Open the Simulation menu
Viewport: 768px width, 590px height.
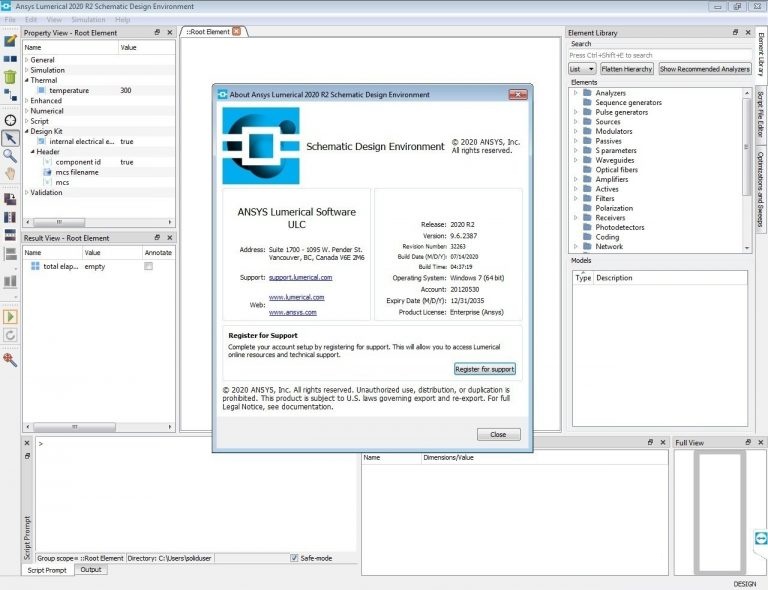(x=88, y=20)
